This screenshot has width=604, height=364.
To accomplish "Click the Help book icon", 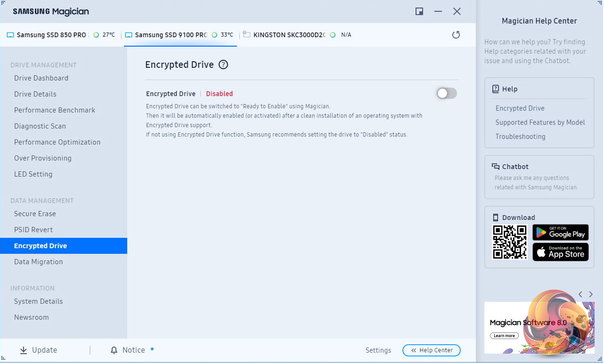I will coord(496,89).
